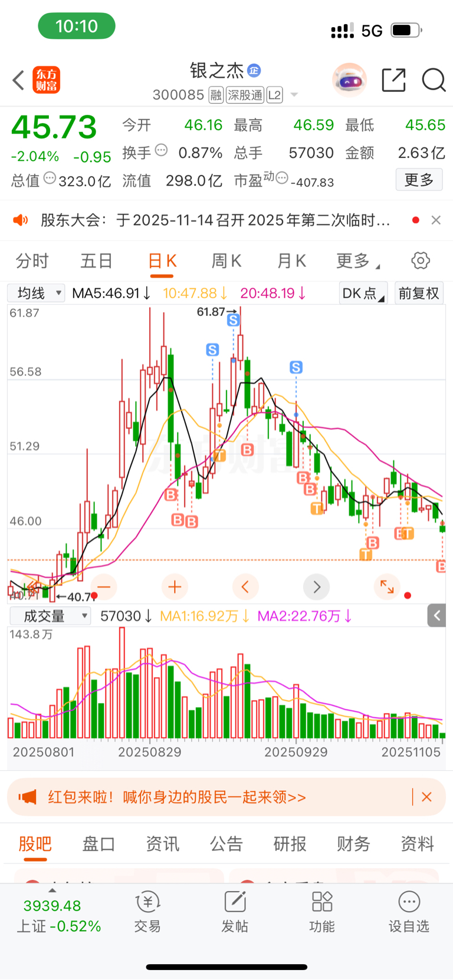Switch to the 研报 tab
The height and width of the screenshot is (980, 453).
[x=290, y=844]
